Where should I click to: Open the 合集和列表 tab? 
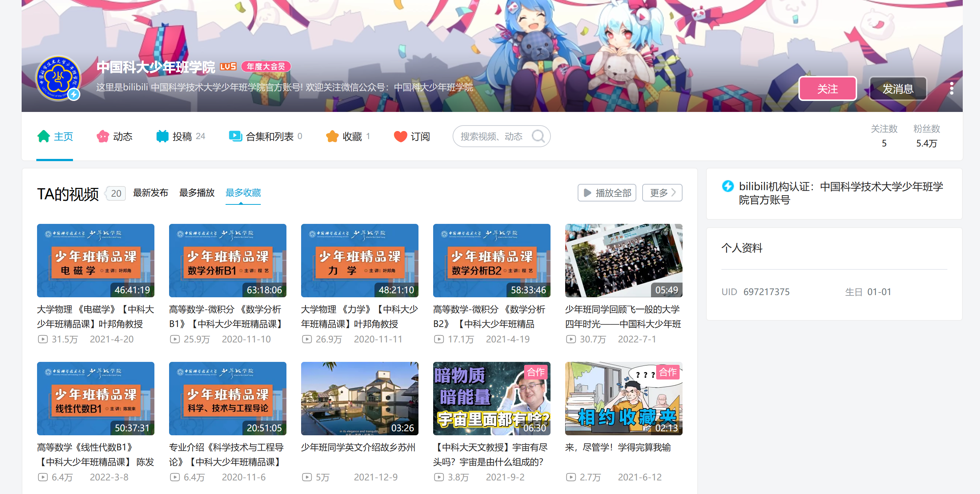266,136
